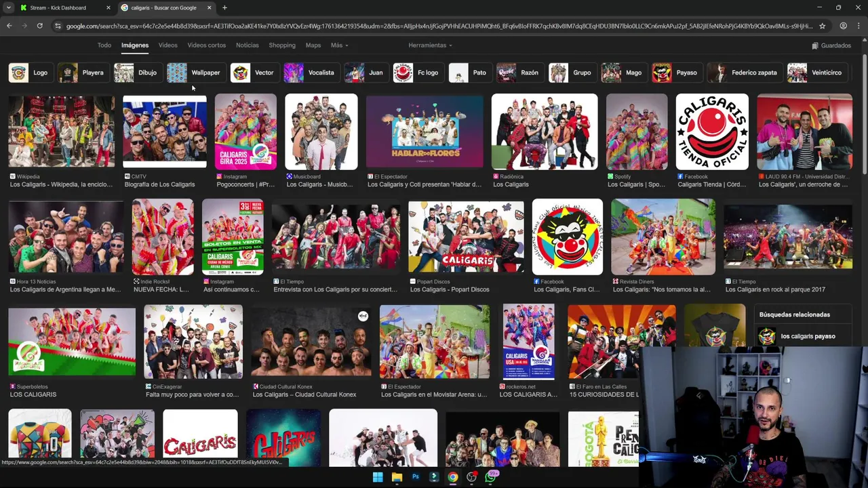This screenshot has height=488, width=868.
Task: Close the Stream - Kick Dashboard tab
Action: point(108,7)
